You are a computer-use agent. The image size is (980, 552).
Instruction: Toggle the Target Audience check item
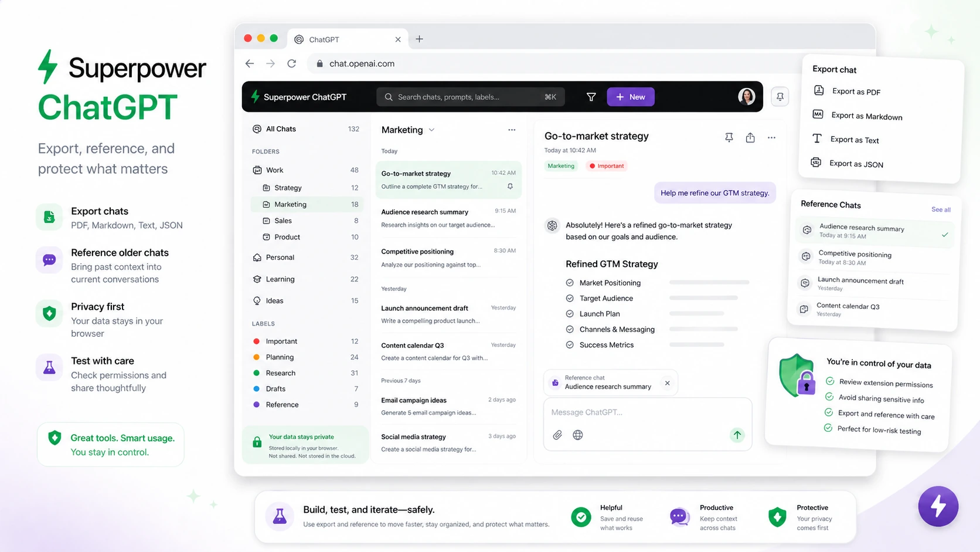[570, 298]
